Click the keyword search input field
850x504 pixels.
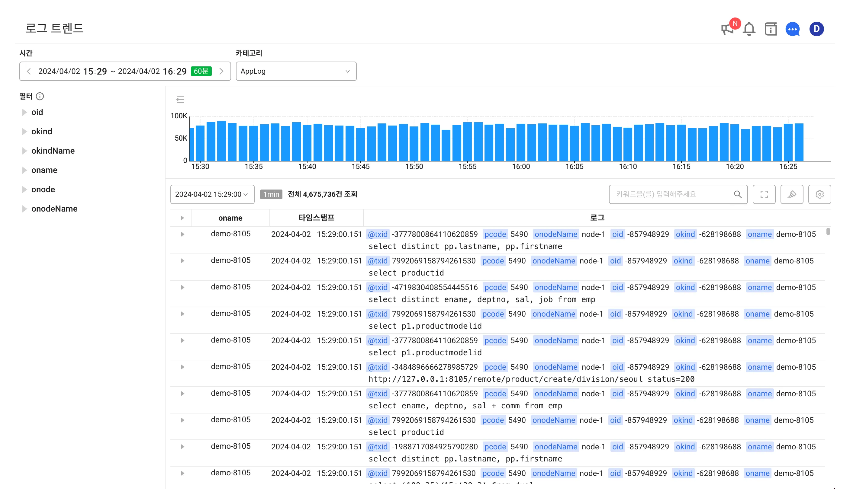671,194
